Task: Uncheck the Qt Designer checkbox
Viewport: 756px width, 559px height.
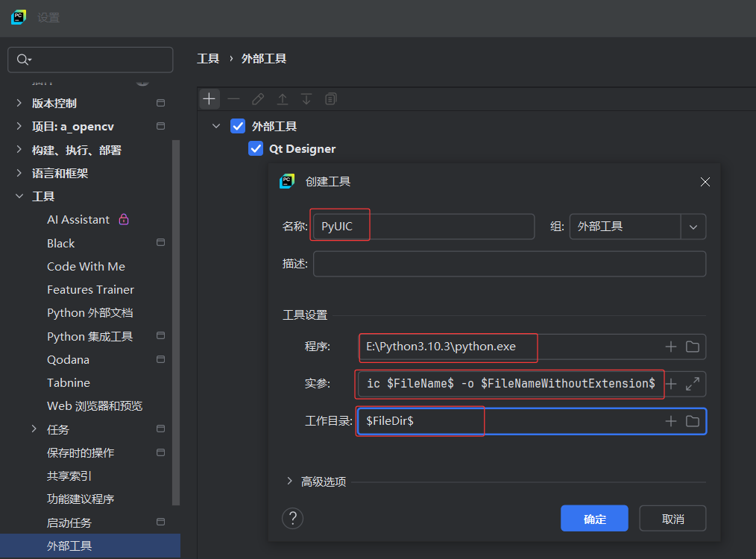Action: (x=256, y=148)
